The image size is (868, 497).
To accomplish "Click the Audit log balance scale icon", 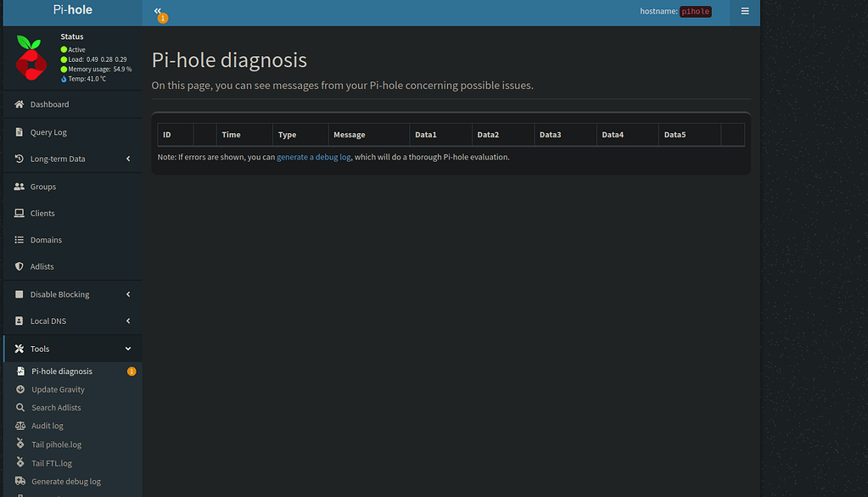I will click(x=20, y=426).
